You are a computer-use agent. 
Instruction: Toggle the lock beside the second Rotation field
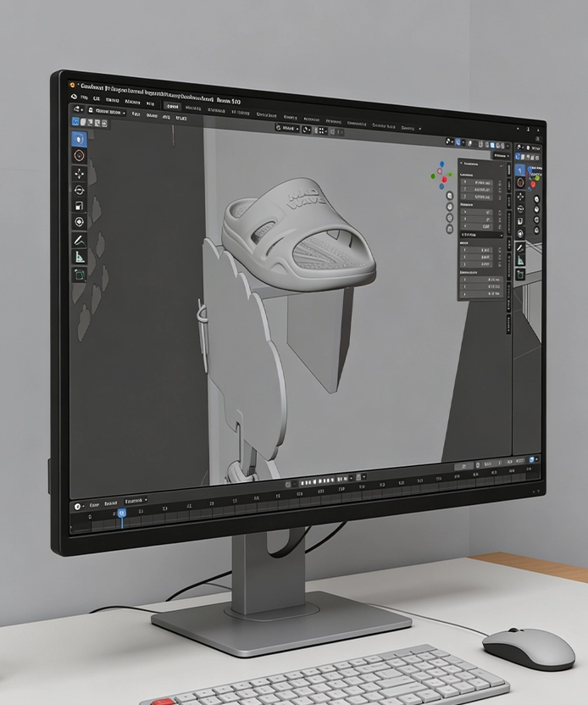pyautogui.click(x=499, y=219)
